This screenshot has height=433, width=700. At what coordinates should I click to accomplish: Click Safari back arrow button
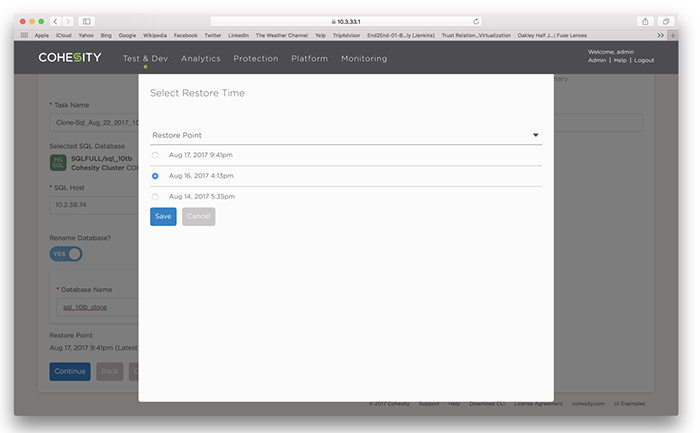click(x=56, y=21)
